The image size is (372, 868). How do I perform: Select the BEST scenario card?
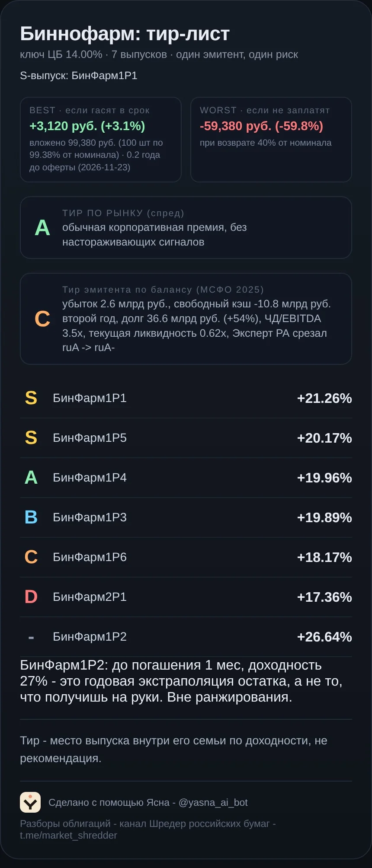(101, 140)
